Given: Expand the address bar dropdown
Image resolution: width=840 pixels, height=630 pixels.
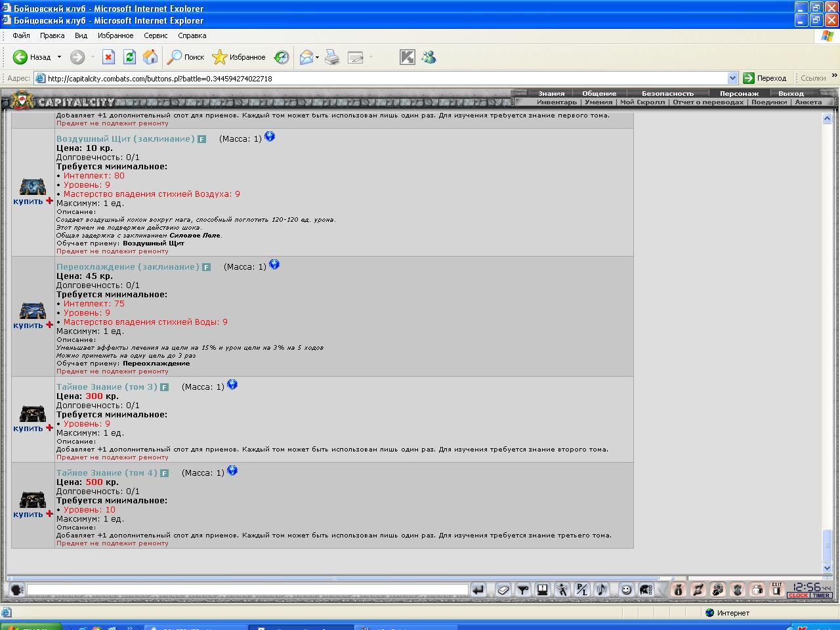Looking at the screenshot, I should point(732,78).
